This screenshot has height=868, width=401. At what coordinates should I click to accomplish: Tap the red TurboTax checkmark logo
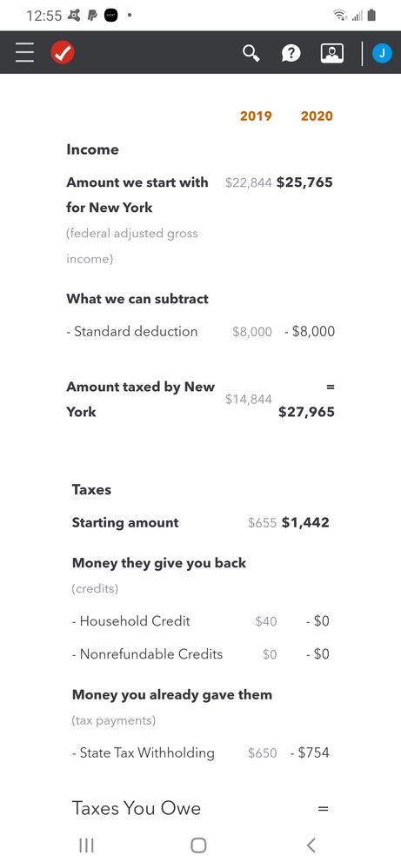[x=63, y=53]
